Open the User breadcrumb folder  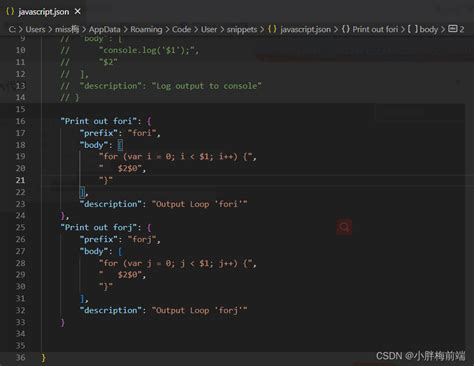click(x=209, y=29)
